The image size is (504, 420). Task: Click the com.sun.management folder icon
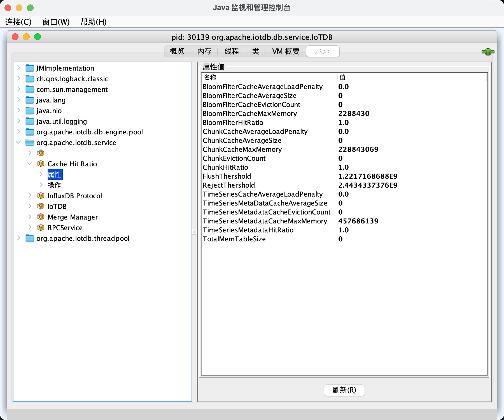[29, 89]
